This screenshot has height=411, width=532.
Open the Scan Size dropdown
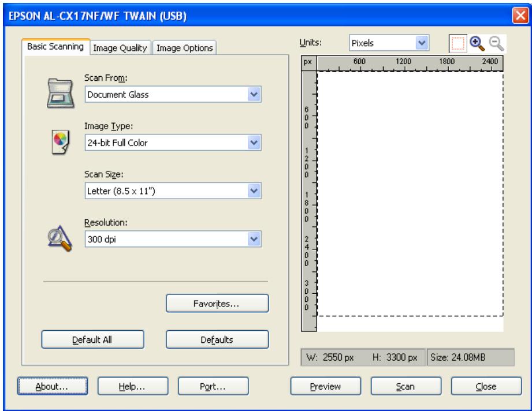click(173, 191)
